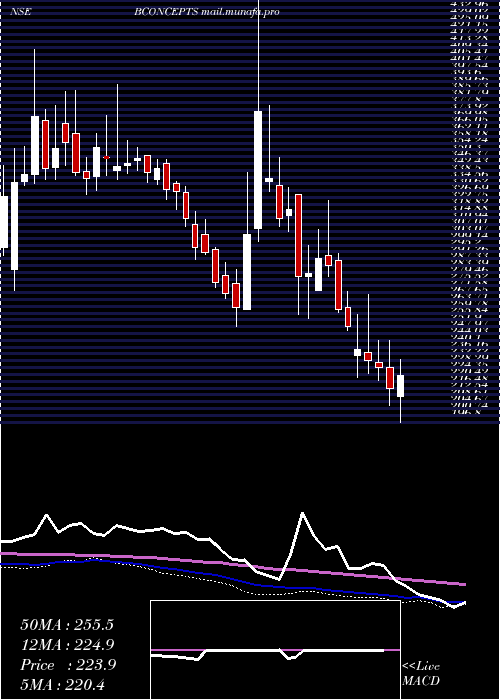Screen dimensions: 500x700
Task: Click the 12MA : 224.9 value
Action: point(67,645)
